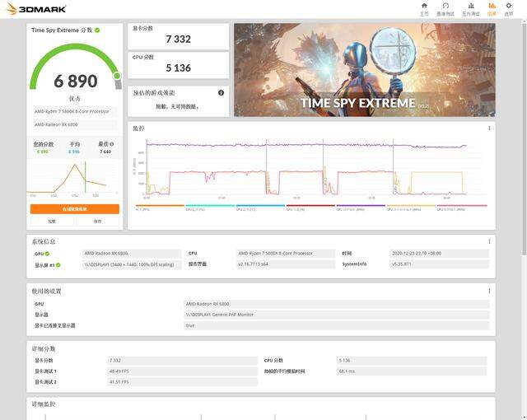Image resolution: width=527 pixels, height=420 pixels.
Task: Toggle the teal CPU temperature legend line
Action: coord(210,208)
